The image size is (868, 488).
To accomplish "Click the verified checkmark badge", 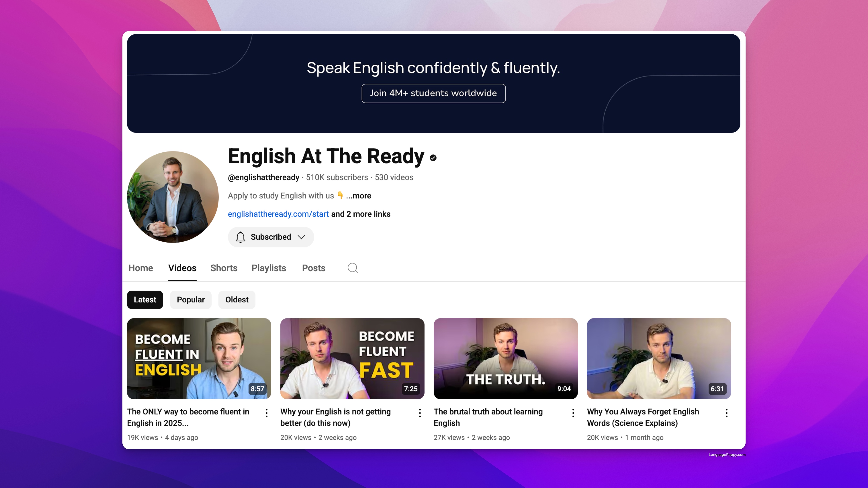I will 433,158.
